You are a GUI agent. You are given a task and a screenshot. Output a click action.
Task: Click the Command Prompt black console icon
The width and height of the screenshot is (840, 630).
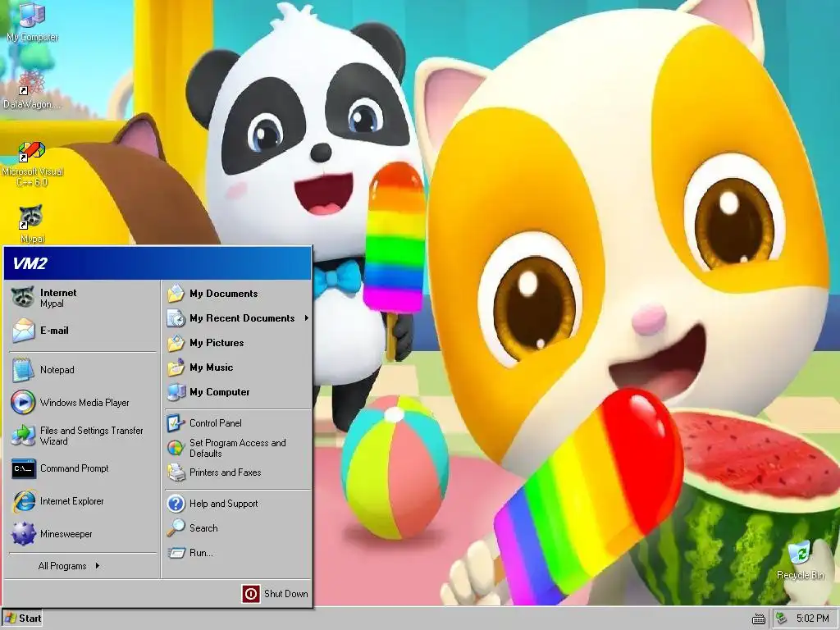coord(23,468)
